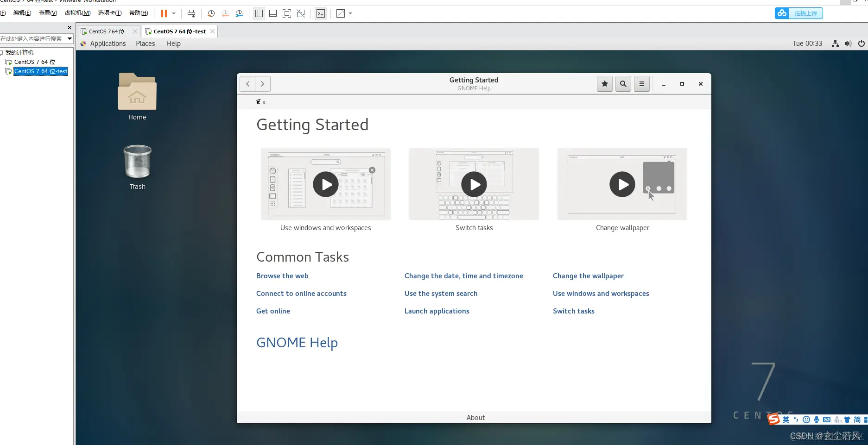The image size is (868, 445).
Task: Click the Tue 00:33 clock in top panel
Action: [x=807, y=44]
